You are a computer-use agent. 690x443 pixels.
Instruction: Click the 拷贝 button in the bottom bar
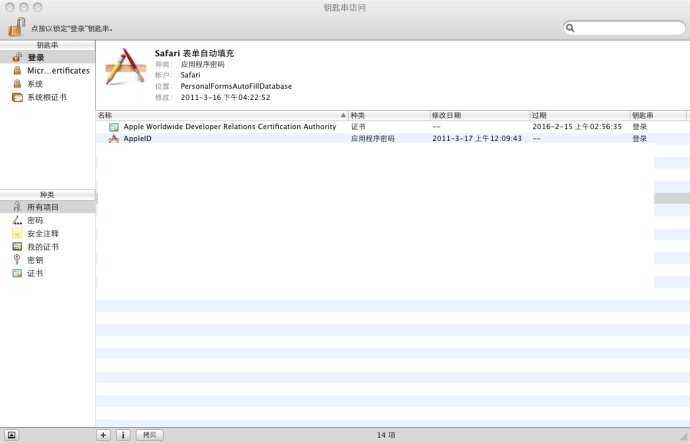[x=150, y=435]
